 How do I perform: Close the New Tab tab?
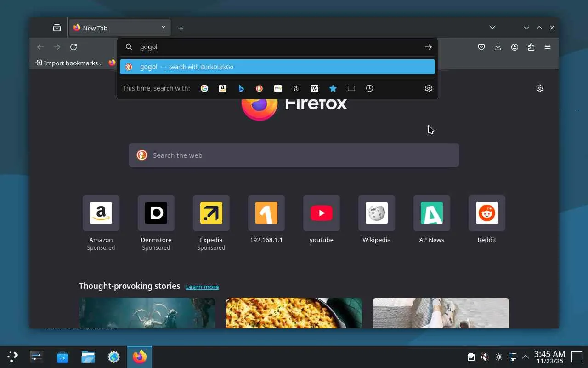[164, 28]
